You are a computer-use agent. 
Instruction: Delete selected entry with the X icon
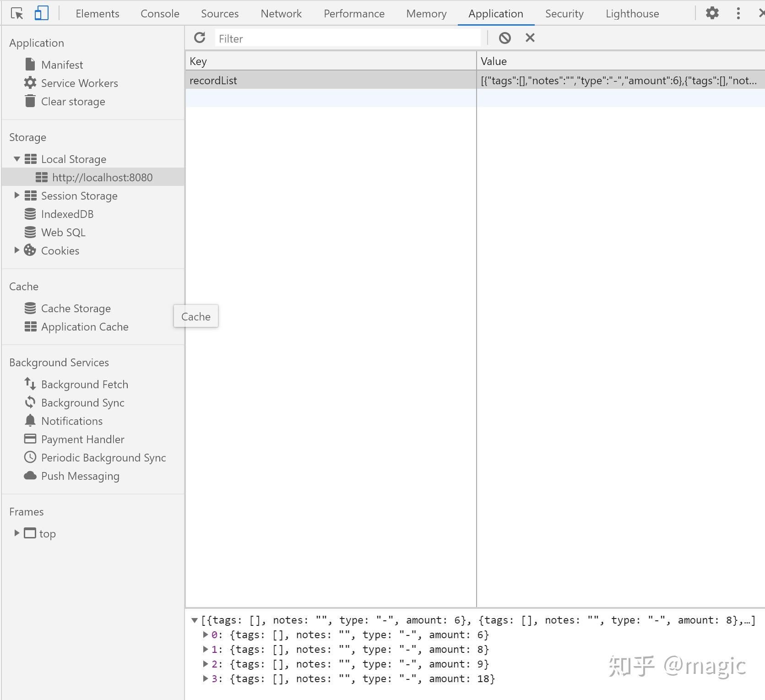tap(530, 38)
